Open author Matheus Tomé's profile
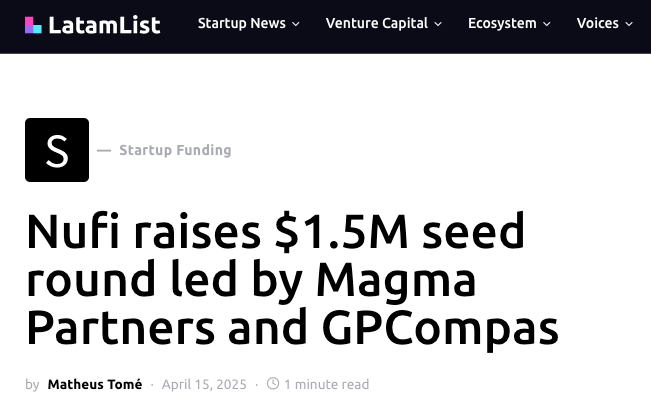Viewport: 651px width, 411px height. pos(95,384)
